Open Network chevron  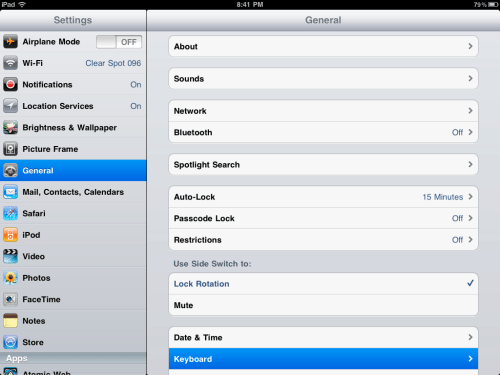pos(470,110)
